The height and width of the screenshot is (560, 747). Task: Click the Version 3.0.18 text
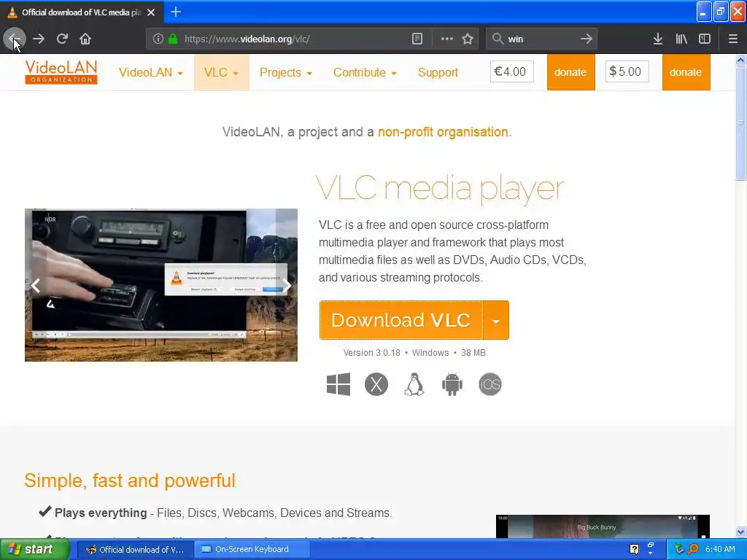[371, 353]
